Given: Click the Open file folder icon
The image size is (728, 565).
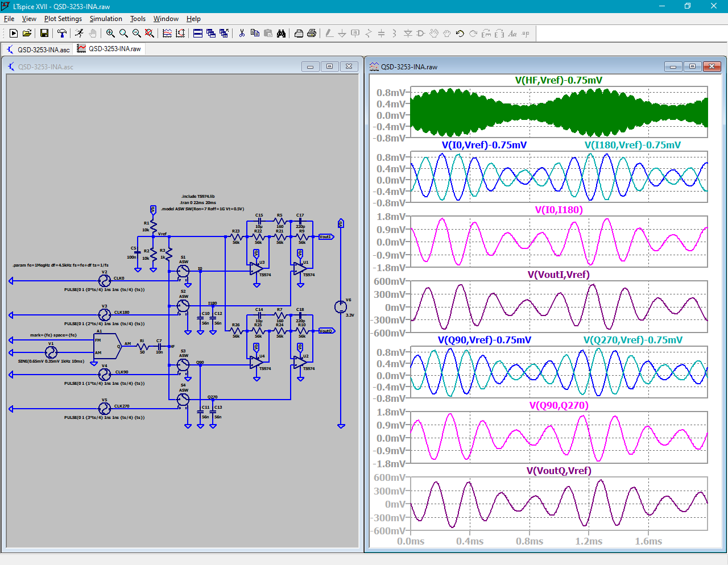Looking at the screenshot, I should pos(27,34).
